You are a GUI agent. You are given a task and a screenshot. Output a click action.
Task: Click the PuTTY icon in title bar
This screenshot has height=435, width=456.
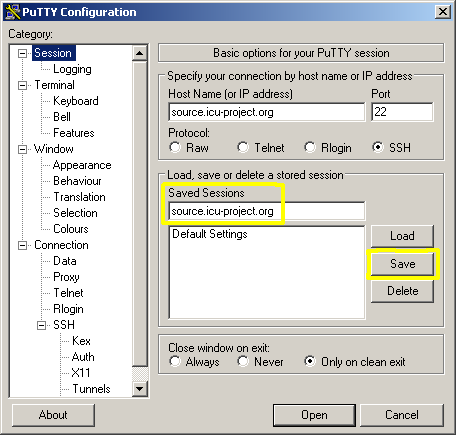[12, 12]
